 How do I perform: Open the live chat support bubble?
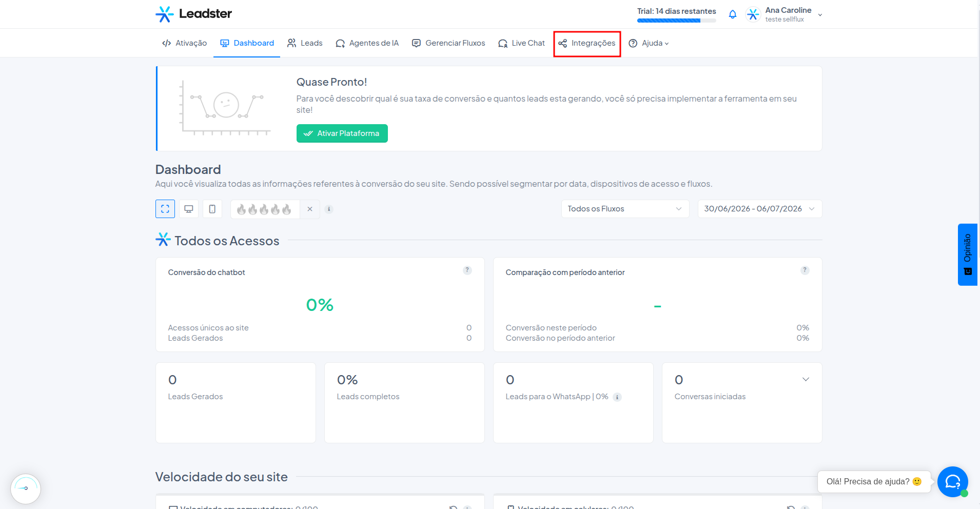(x=952, y=482)
